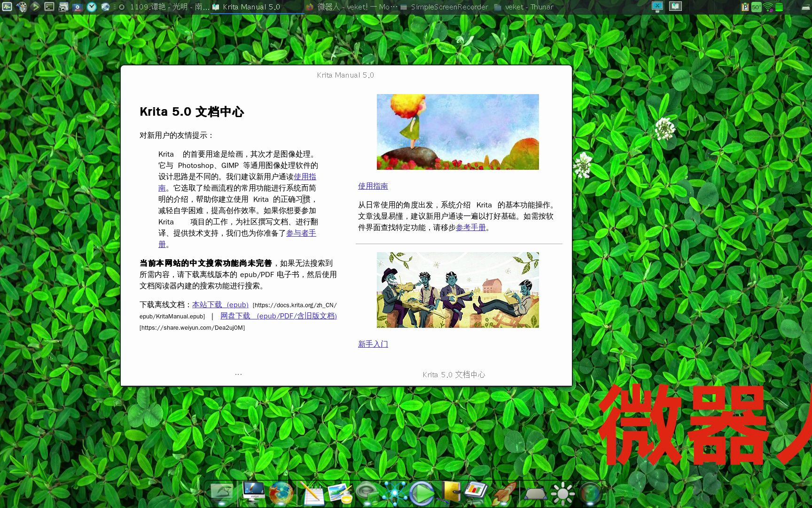
Task: Click the rocket launcher icon in the dock
Action: point(504,493)
